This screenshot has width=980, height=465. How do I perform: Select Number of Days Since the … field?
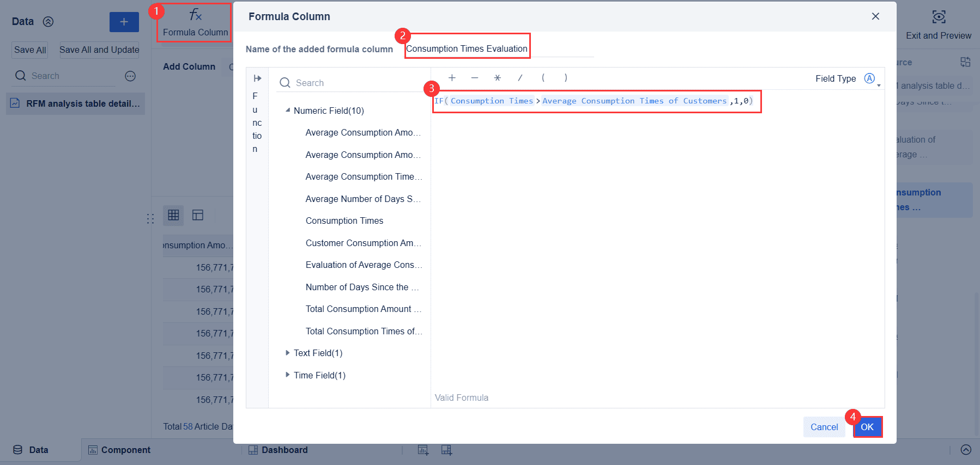362,287
